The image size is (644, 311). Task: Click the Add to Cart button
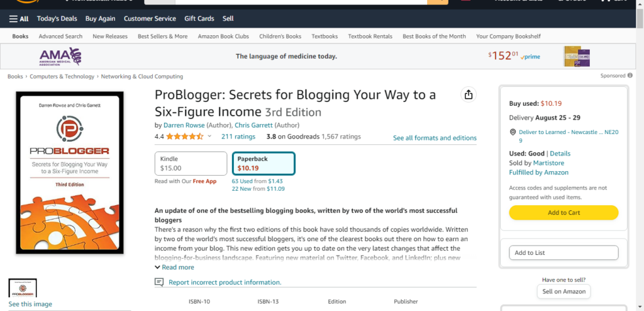(x=563, y=213)
